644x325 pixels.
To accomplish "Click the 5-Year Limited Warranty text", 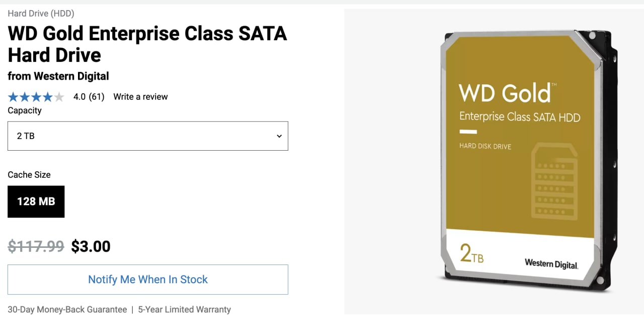I will click(185, 309).
